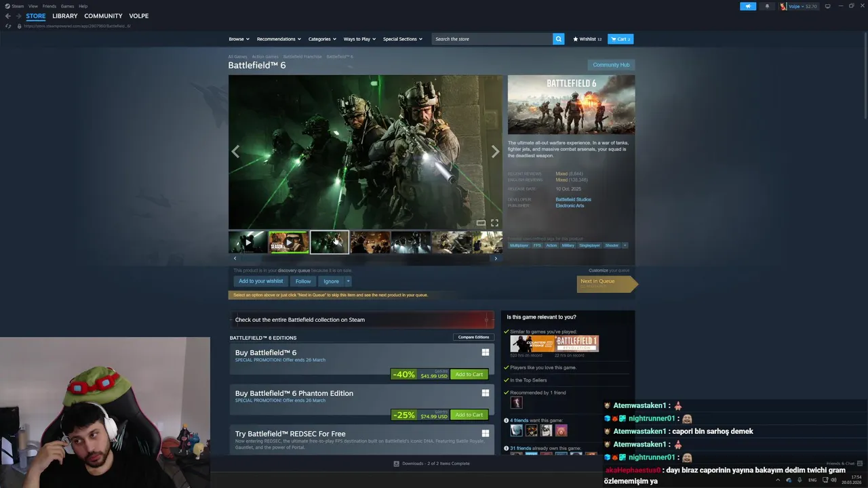Viewport: 868px width, 488px height.
Task: Open the Wishlist star link
Action: (x=587, y=39)
